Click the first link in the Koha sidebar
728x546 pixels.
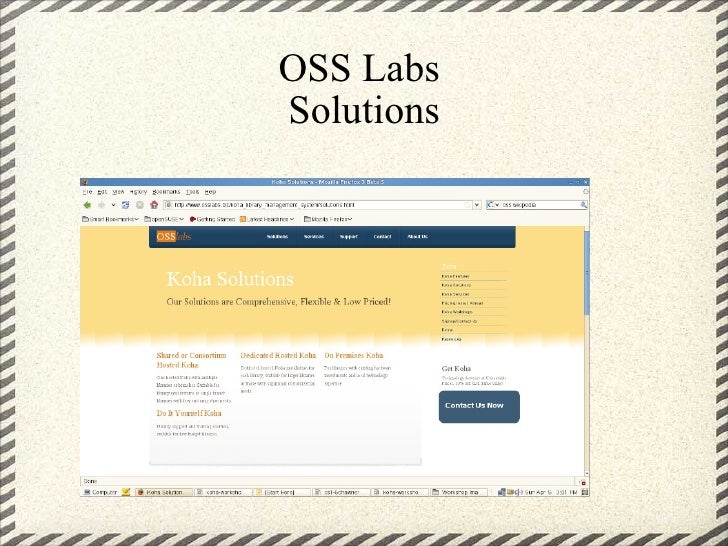click(455, 276)
